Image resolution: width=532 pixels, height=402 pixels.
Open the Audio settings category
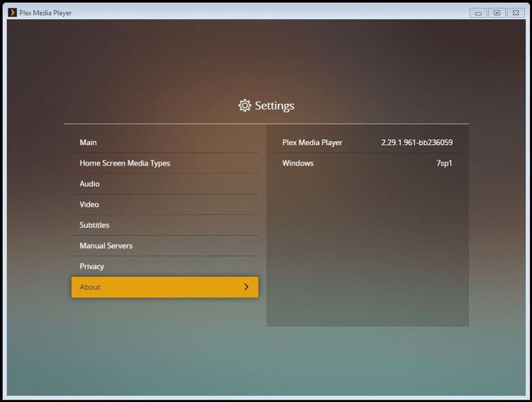pos(164,184)
